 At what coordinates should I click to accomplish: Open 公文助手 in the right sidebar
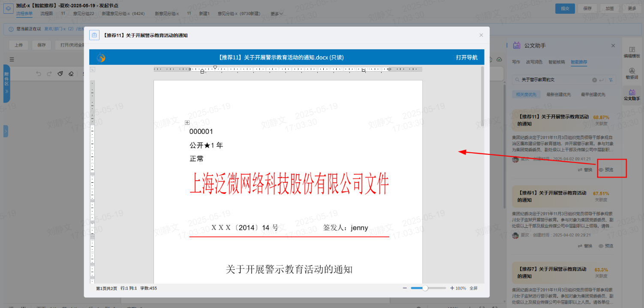[632, 95]
